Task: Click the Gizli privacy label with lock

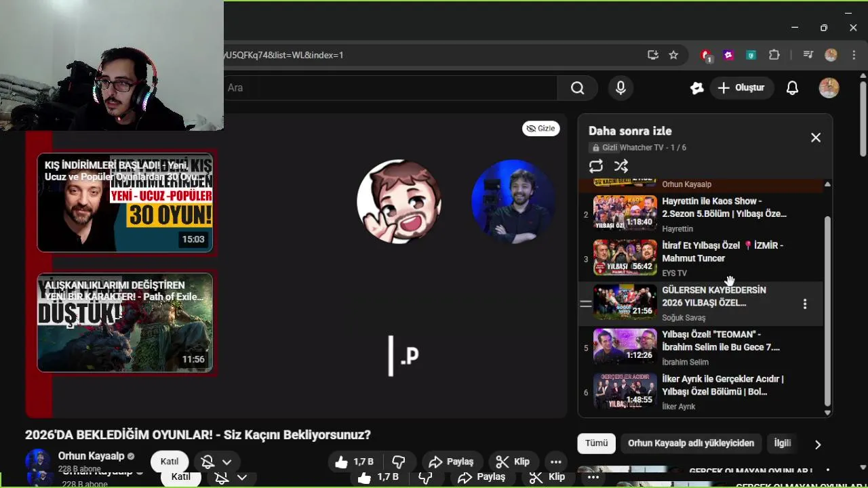Action: click(x=605, y=148)
